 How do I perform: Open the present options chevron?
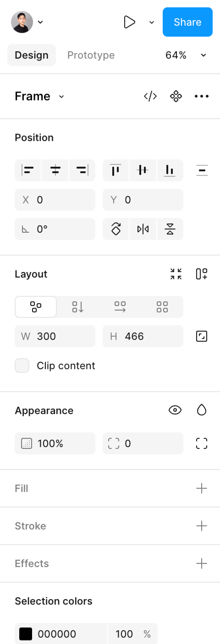point(151,22)
